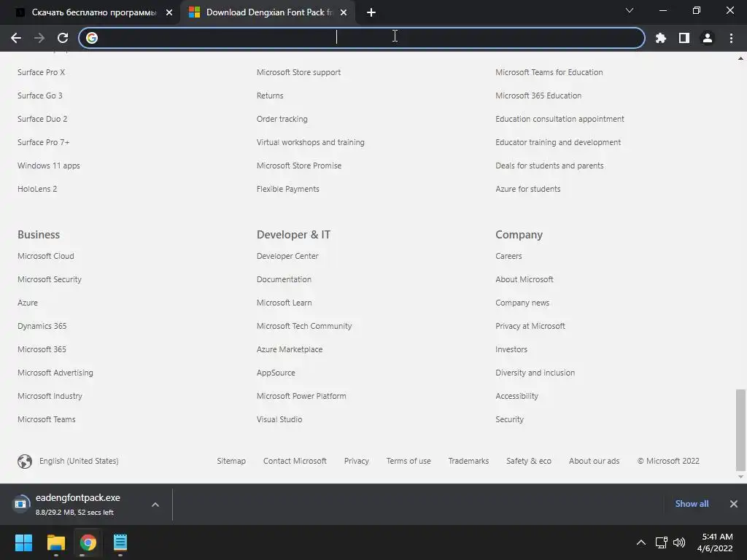Click the Visual Studio link
The image size is (747, 560).
(x=279, y=419)
